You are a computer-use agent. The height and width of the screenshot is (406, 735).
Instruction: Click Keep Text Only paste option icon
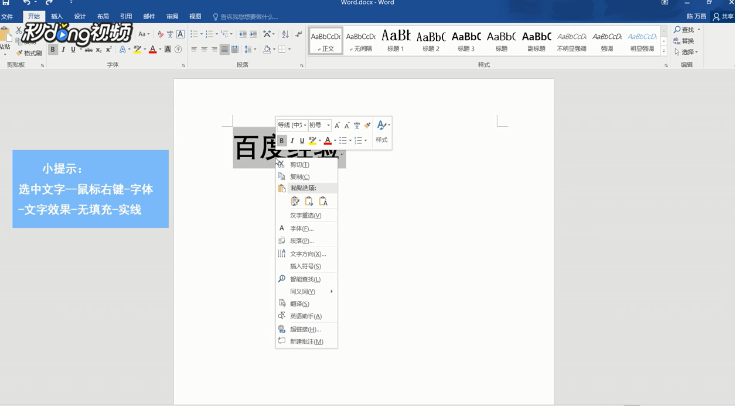point(323,201)
